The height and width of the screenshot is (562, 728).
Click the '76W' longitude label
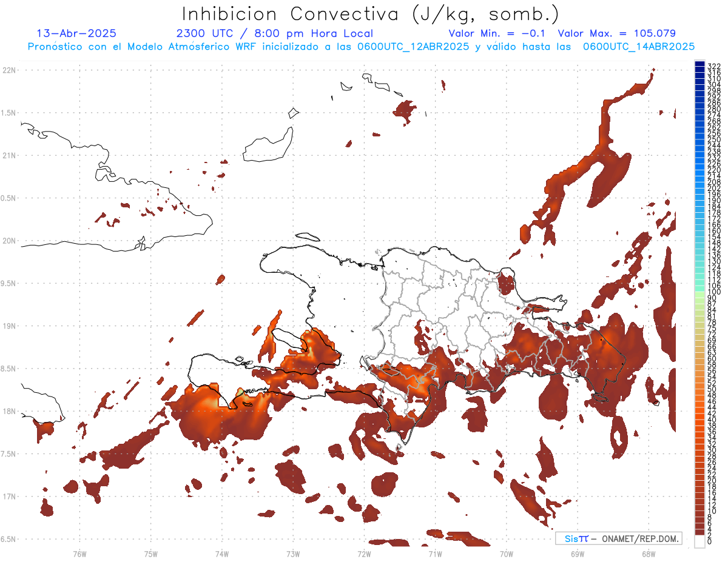point(80,554)
